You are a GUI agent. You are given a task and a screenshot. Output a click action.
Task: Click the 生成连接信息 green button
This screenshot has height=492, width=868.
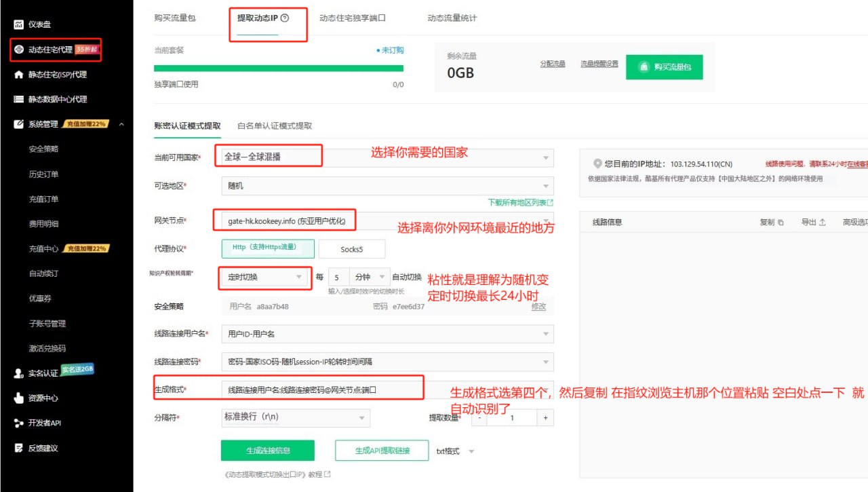(x=267, y=450)
